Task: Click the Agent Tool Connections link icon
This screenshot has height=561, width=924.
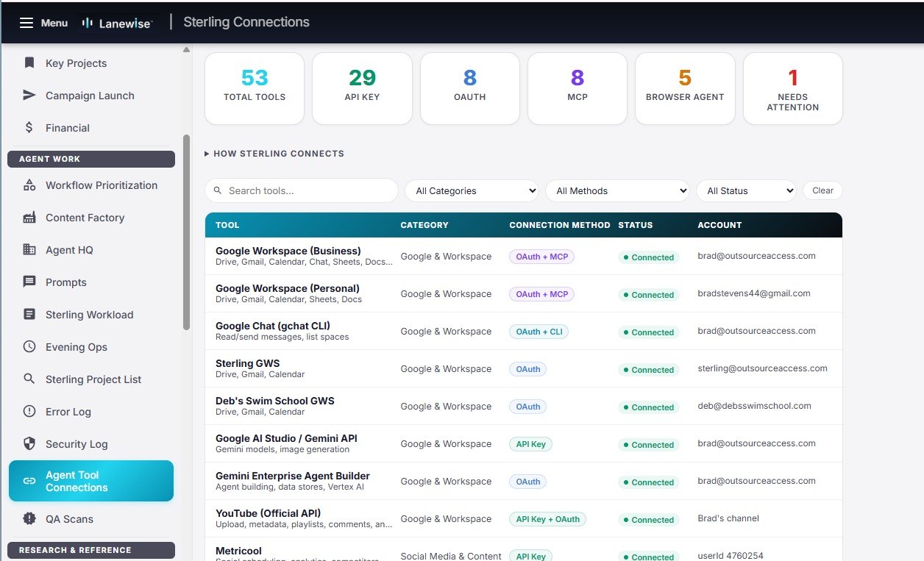Action: (x=29, y=482)
